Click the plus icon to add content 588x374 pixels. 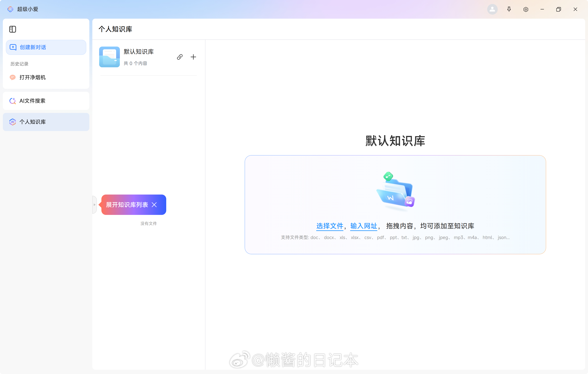[x=193, y=57]
